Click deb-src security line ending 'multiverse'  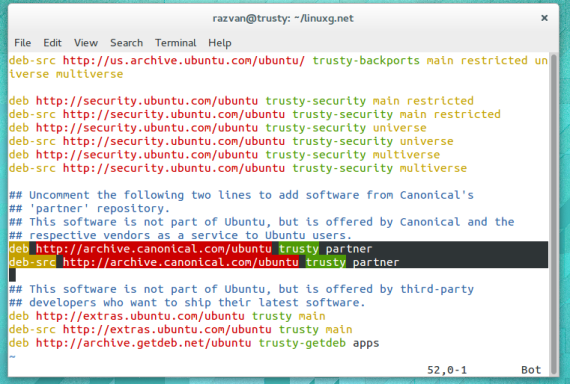click(238, 168)
